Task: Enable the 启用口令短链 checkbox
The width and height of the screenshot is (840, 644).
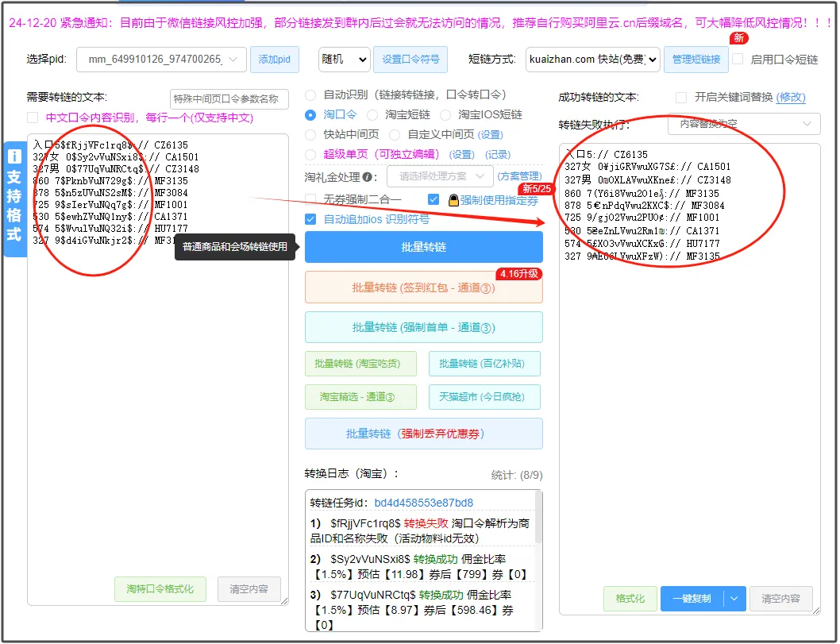Action: point(738,59)
